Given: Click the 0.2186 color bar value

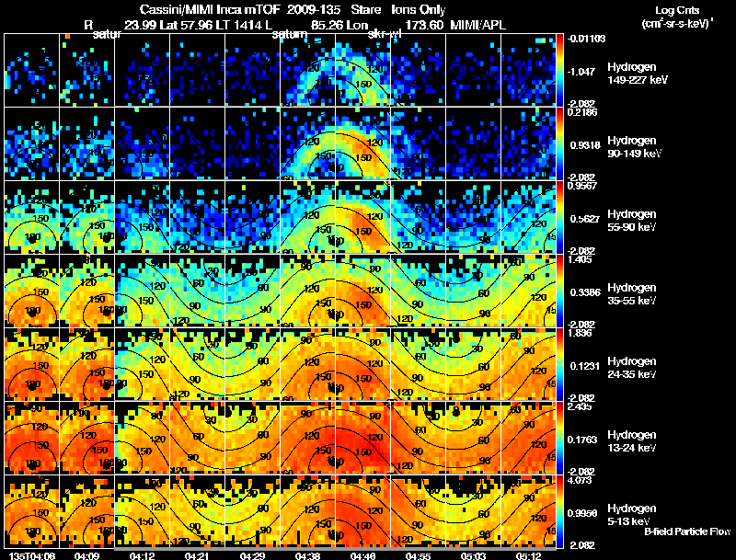Looking at the screenshot, I should pyautogui.click(x=582, y=112).
